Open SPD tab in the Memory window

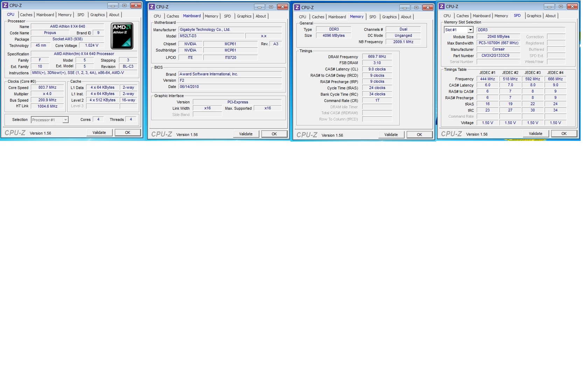pyautogui.click(x=373, y=17)
